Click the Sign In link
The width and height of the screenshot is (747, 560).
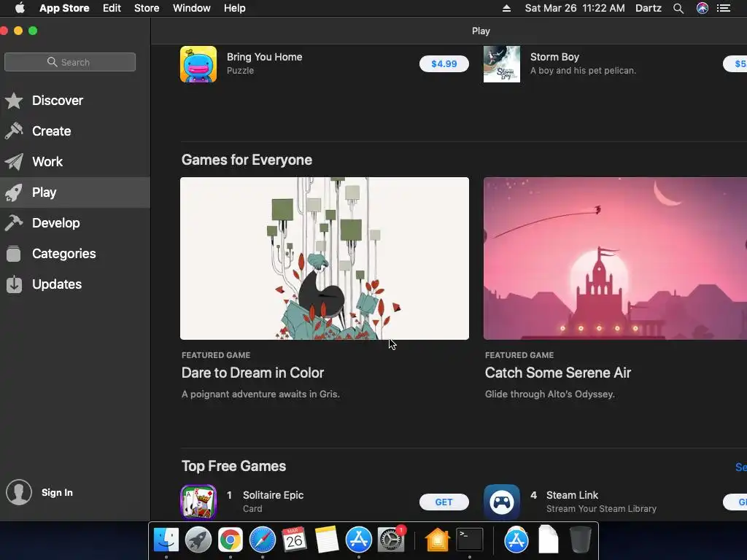coord(57,492)
